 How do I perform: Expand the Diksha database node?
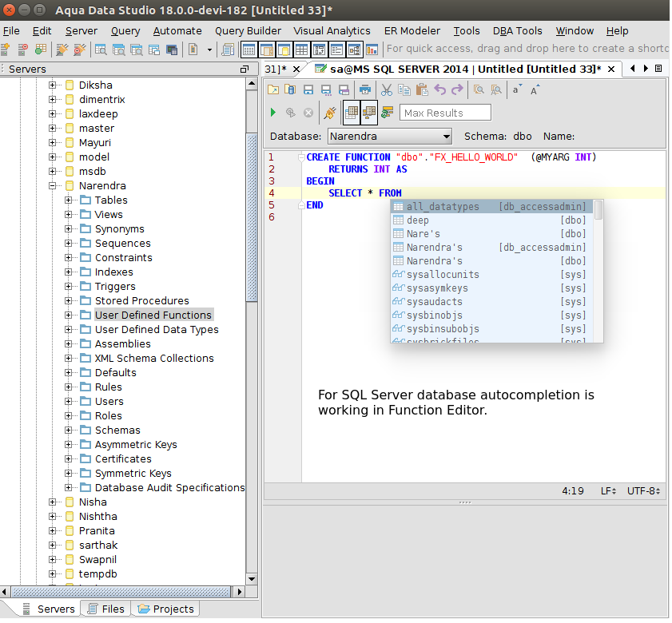click(x=52, y=85)
